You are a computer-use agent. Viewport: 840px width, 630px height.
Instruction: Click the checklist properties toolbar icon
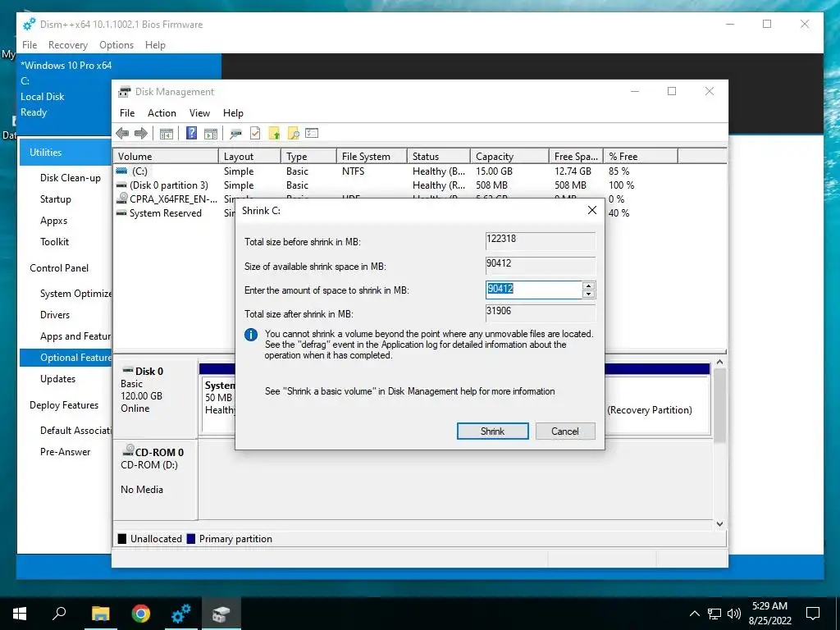point(312,133)
